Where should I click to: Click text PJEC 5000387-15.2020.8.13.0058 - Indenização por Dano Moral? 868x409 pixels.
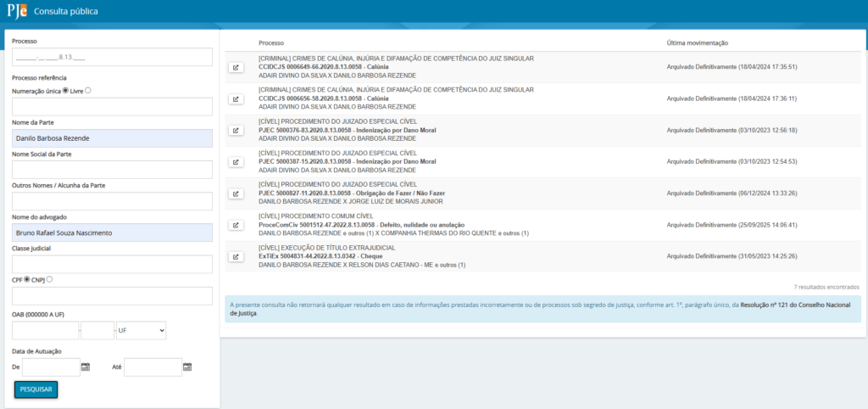click(347, 162)
